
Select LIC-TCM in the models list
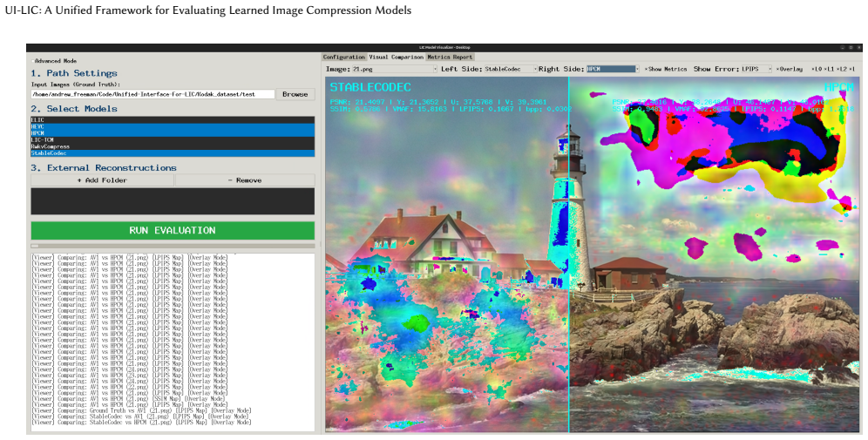tap(173, 140)
